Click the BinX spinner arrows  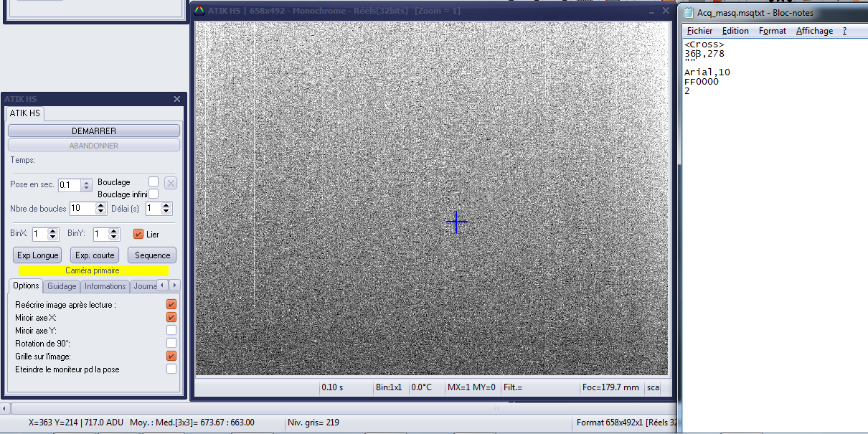click(x=52, y=234)
